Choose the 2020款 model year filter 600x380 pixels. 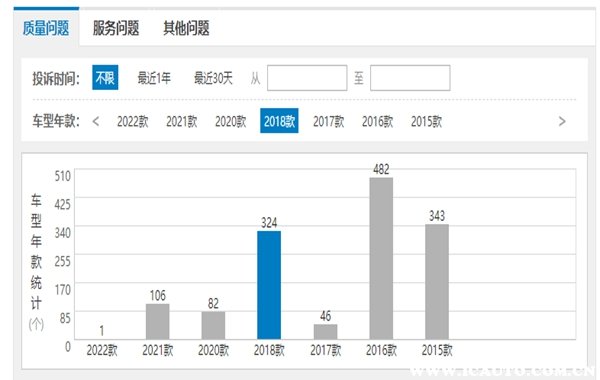click(230, 122)
